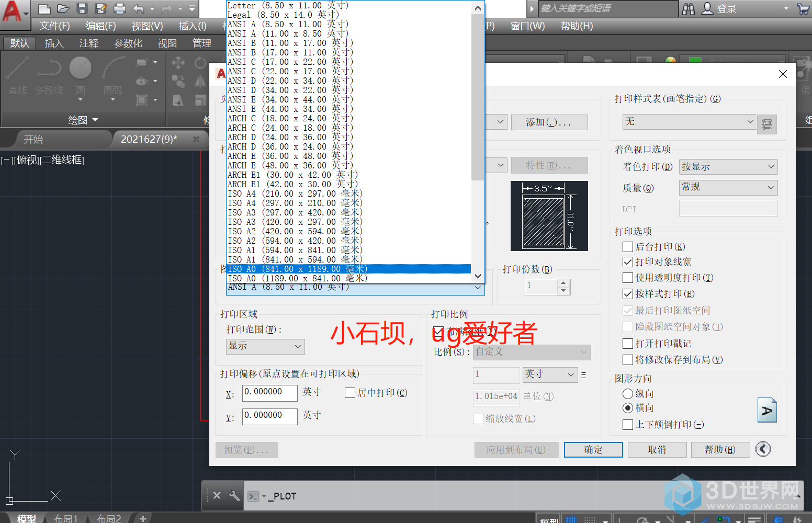Select 纵向 portrait radio button
This screenshot has width=812, height=523.
point(628,393)
